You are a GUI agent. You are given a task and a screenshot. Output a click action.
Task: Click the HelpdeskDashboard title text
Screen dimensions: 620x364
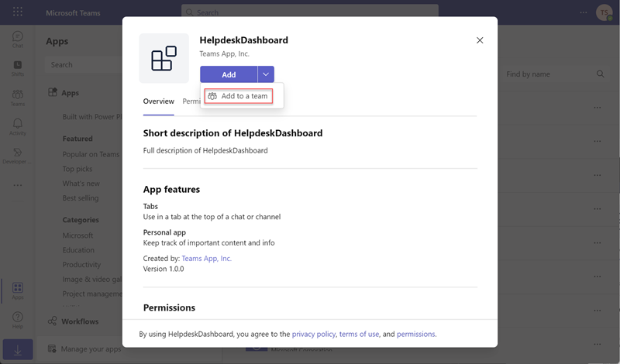(243, 40)
